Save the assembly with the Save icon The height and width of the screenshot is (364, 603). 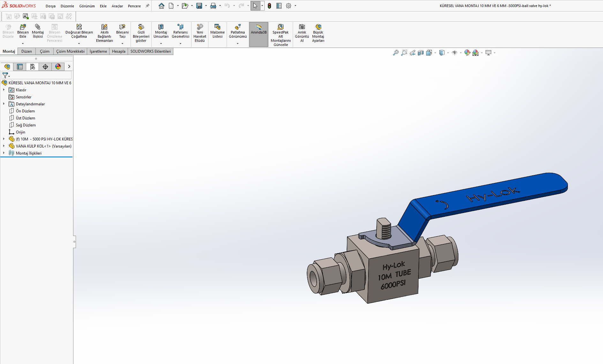[x=199, y=6]
